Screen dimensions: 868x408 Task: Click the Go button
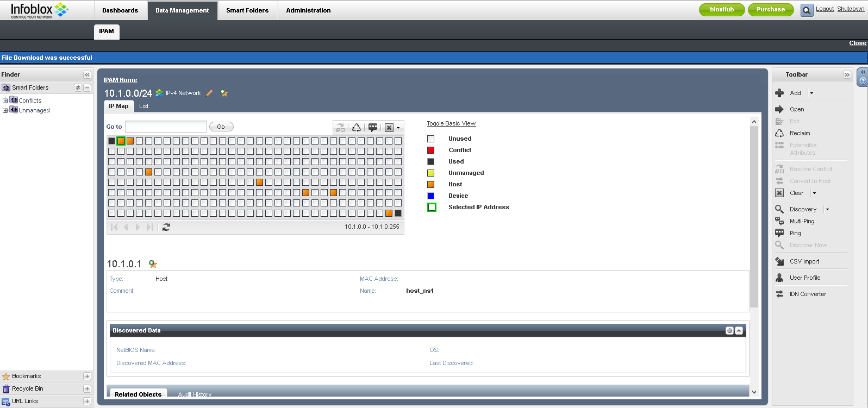(x=221, y=127)
